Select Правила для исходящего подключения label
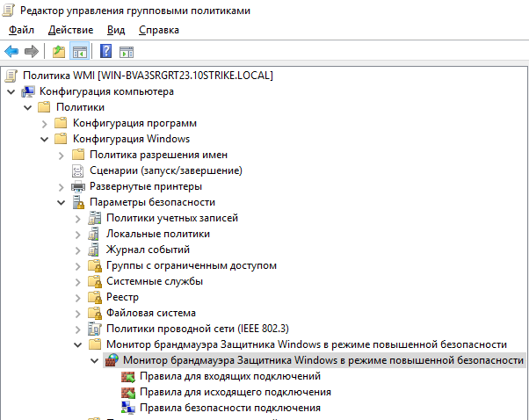The image size is (529, 420). (236, 392)
